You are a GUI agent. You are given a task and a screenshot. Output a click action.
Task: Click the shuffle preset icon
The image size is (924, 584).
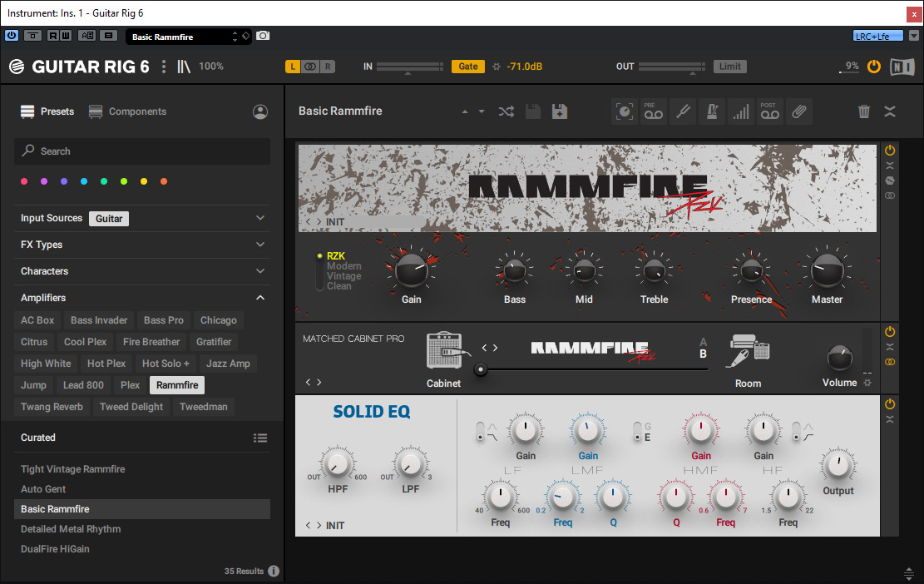[506, 111]
